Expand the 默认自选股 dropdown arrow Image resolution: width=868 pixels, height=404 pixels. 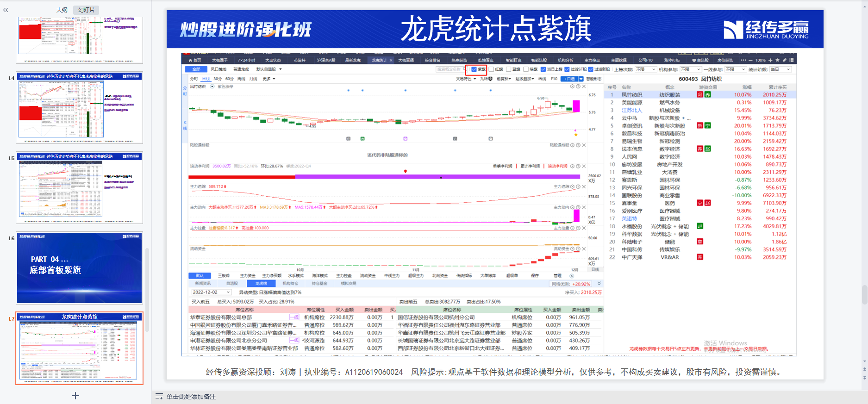[281, 69]
